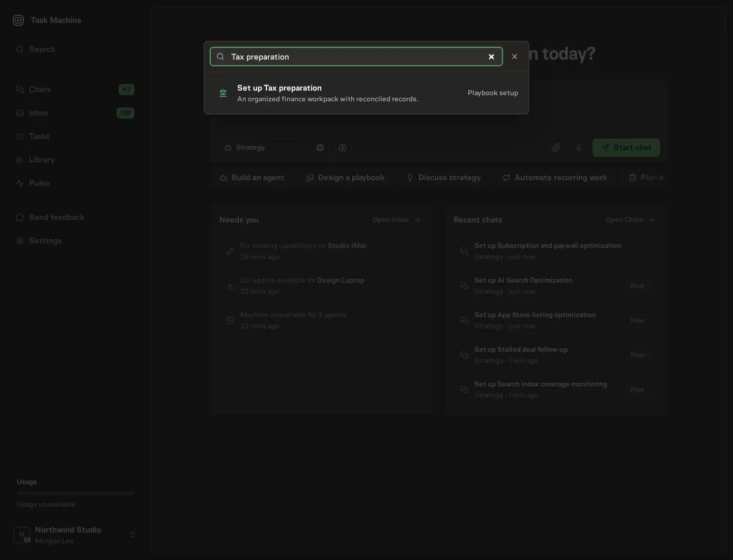This screenshot has width=733, height=560.
Task: Click the chip icon next to Strategy
Action: click(x=320, y=148)
